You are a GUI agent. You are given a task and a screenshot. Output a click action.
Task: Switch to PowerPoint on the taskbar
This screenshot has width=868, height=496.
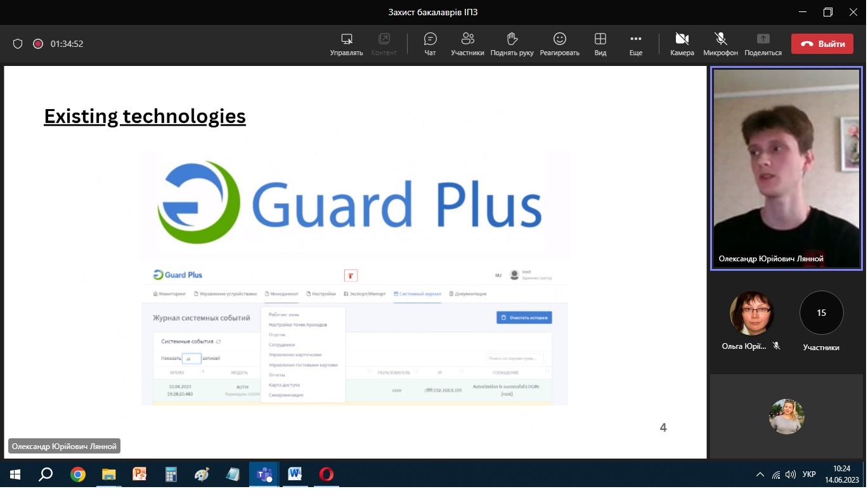point(140,474)
